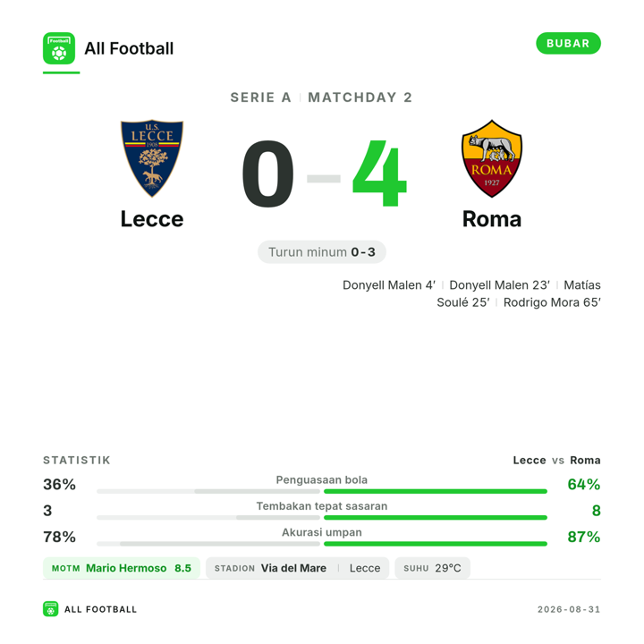644x644 pixels.
Task: Click the green Roma score 4
Action: pyautogui.click(x=379, y=174)
